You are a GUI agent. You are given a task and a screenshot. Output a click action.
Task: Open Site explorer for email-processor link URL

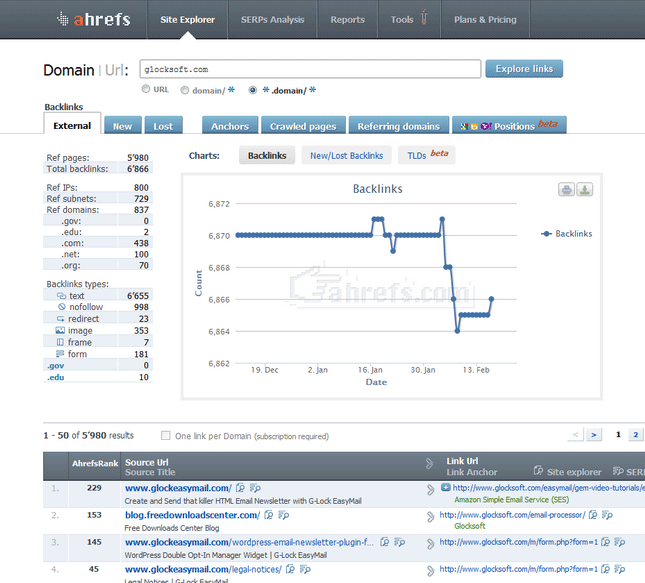(x=593, y=515)
